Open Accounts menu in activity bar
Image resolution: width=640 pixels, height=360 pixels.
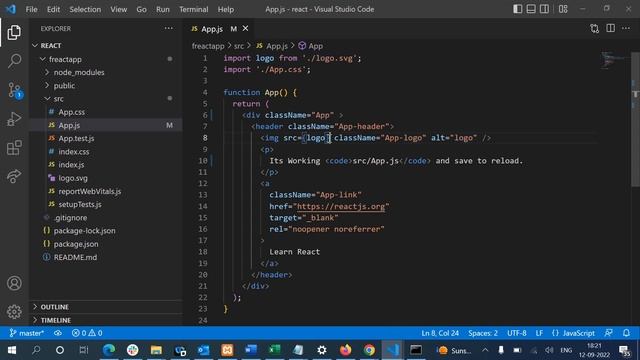point(14,283)
